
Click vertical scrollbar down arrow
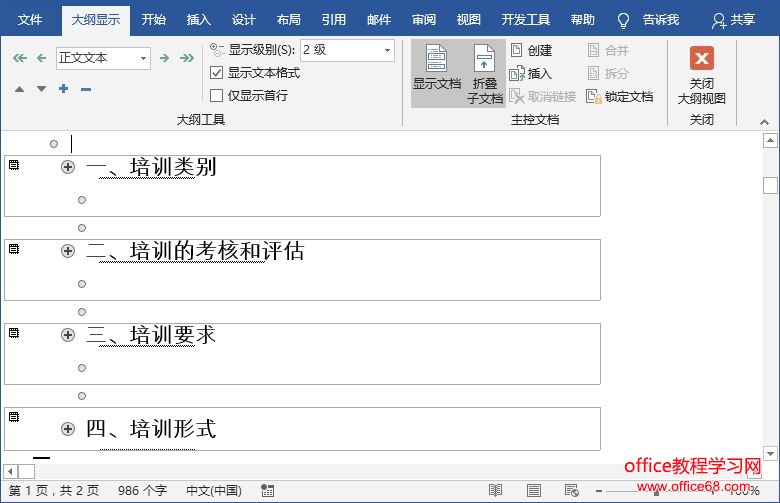click(x=770, y=454)
